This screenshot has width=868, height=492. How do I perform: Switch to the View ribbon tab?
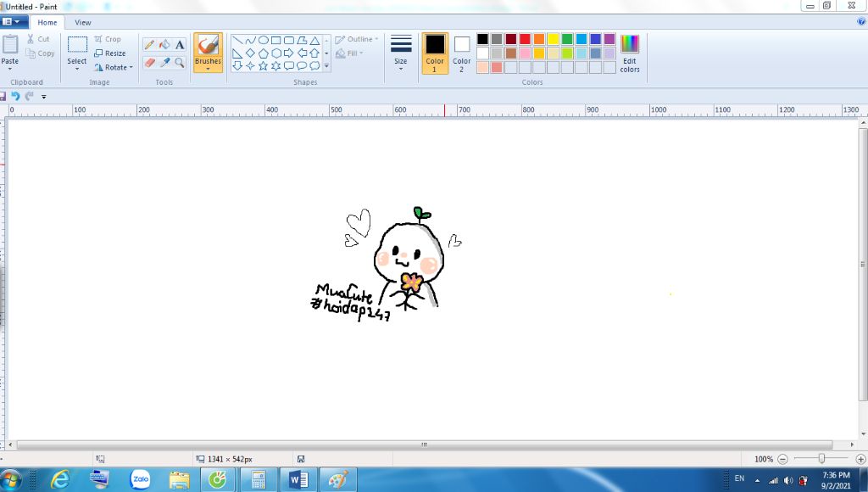[x=82, y=22]
